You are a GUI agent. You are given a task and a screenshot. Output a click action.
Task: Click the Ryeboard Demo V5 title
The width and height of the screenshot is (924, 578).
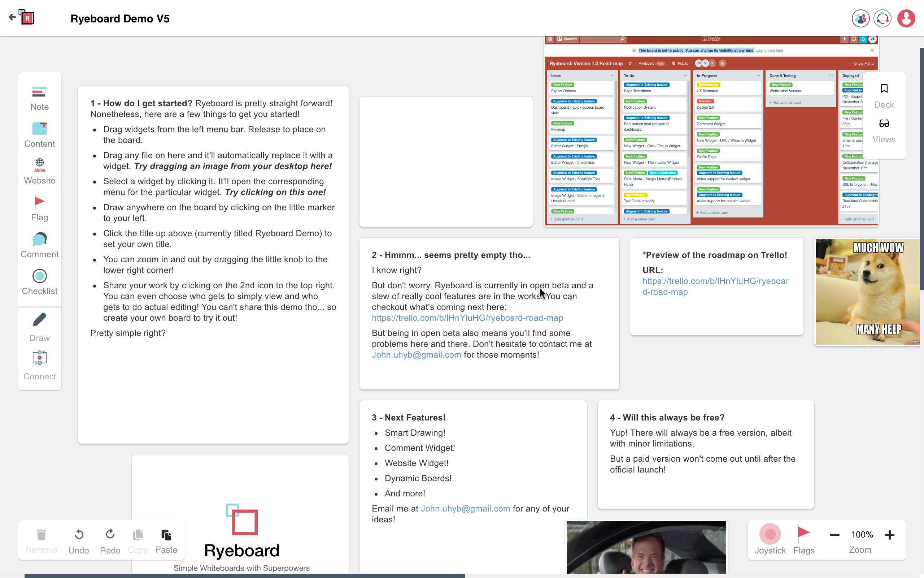[x=120, y=19]
